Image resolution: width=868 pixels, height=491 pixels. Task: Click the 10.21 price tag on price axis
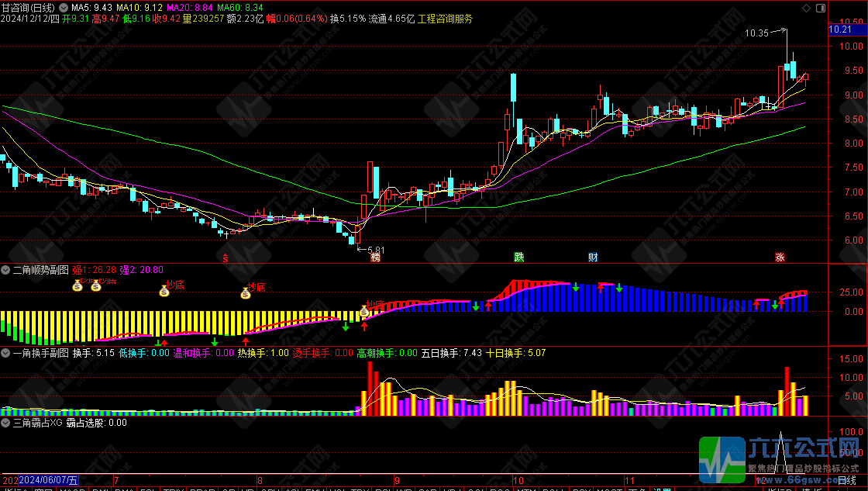point(841,29)
